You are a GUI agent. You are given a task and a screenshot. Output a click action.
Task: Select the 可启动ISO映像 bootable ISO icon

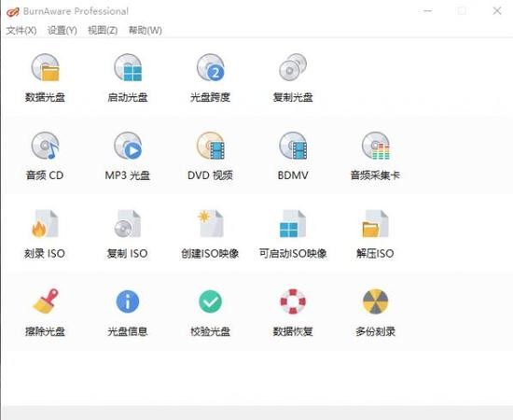pos(293,224)
